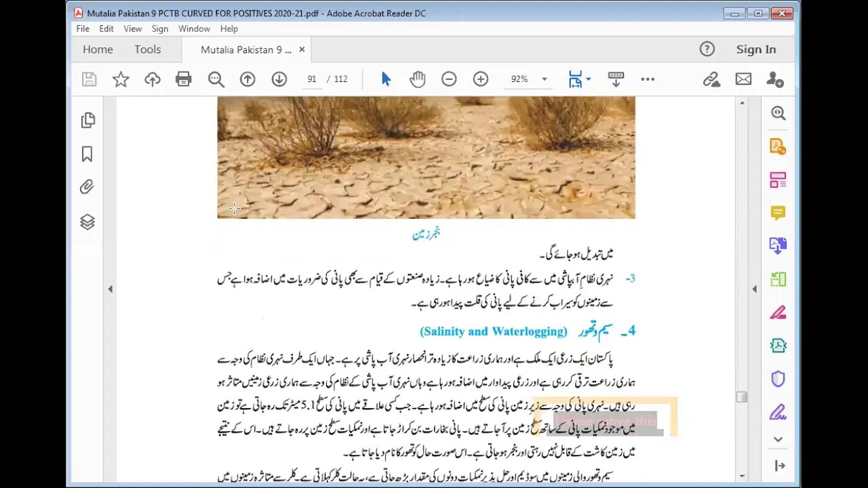Image resolution: width=868 pixels, height=488 pixels.
Task: Click the scrollbar up arrow
Action: pyautogui.click(x=742, y=103)
